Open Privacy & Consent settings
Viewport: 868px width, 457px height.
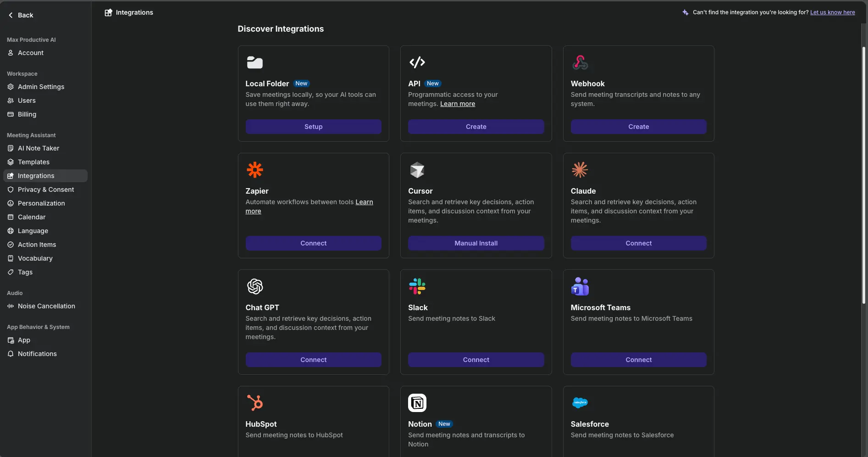(45, 189)
